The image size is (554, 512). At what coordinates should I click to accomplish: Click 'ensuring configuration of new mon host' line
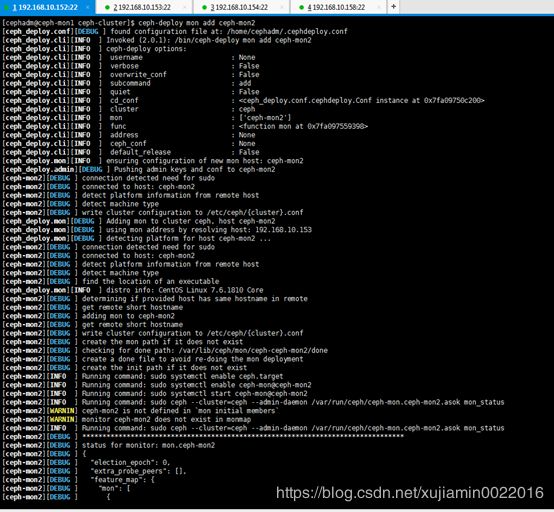[x=153, y=161]
